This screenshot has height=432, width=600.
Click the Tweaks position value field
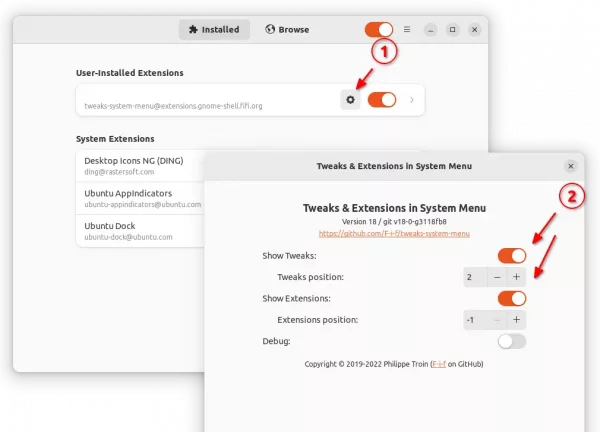tap(475, 277)
